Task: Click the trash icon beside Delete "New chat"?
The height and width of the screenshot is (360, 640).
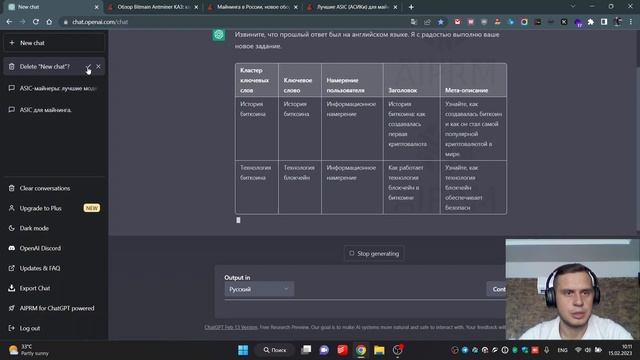Action: [11, 67]
